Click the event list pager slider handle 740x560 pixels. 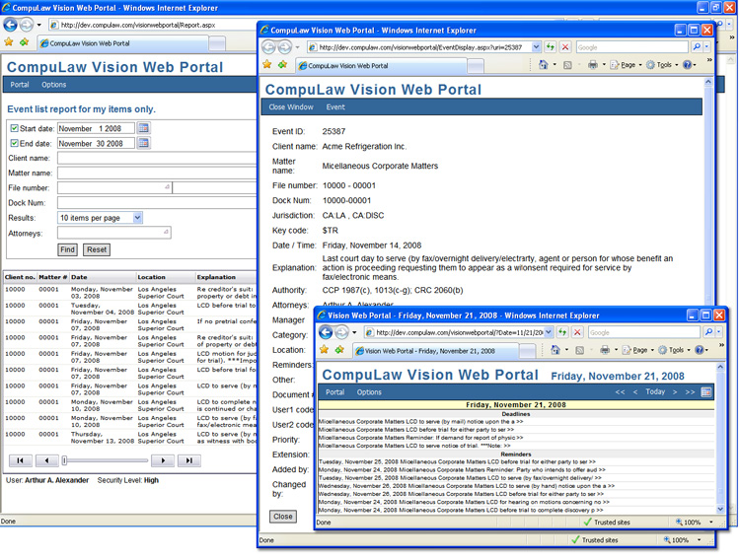65,460
